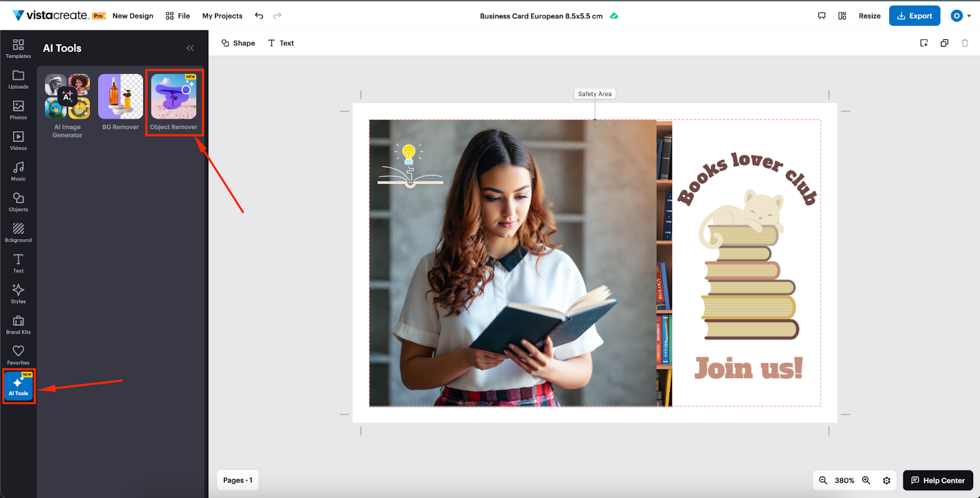This screenshot has width=980, height=498.
Task: Go to My Projects
Action: point(222,16)
